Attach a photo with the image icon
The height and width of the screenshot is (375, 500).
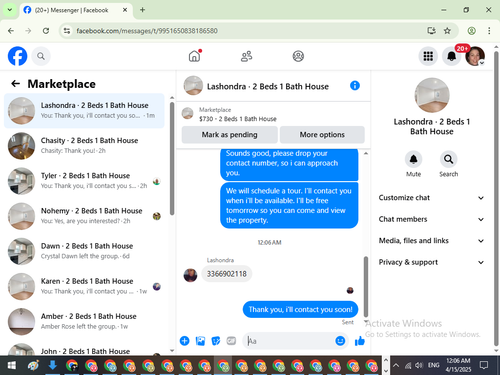click(200, 341)
